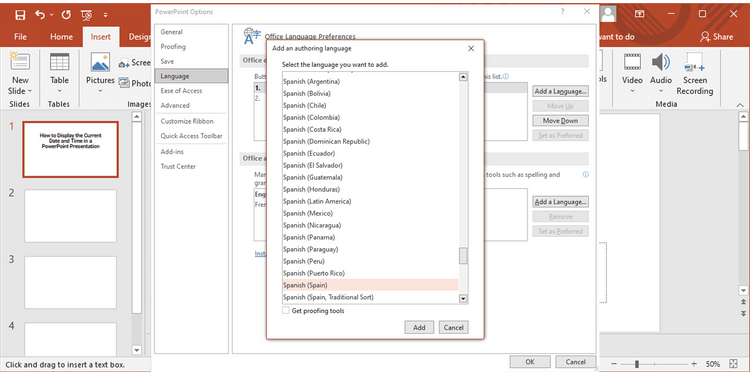Viewport: 750px width, 375px height.
Task: Click the Audio speaker icon
Action: (661, 62)
